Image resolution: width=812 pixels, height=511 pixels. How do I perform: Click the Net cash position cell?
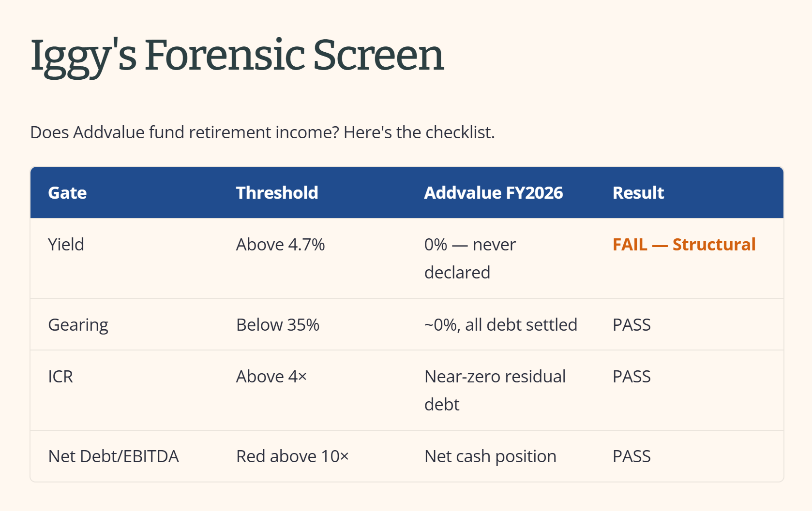coord(490,456)
